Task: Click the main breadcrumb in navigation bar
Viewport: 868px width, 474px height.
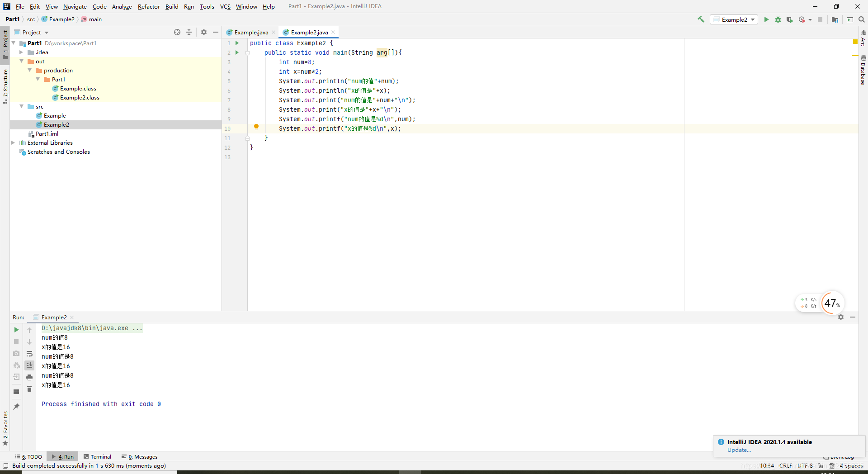Action: (x=92, y=19)
